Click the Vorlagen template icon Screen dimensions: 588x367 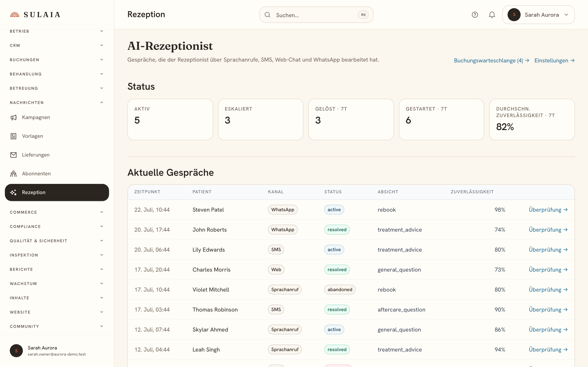point(14,136)
